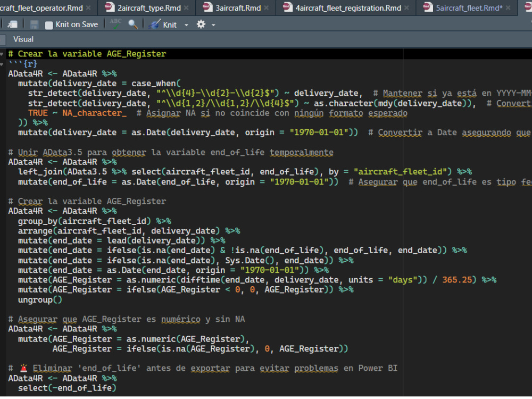
Task: Expand the dropdown arrow beside gear icon
Action: pos(213,25)
